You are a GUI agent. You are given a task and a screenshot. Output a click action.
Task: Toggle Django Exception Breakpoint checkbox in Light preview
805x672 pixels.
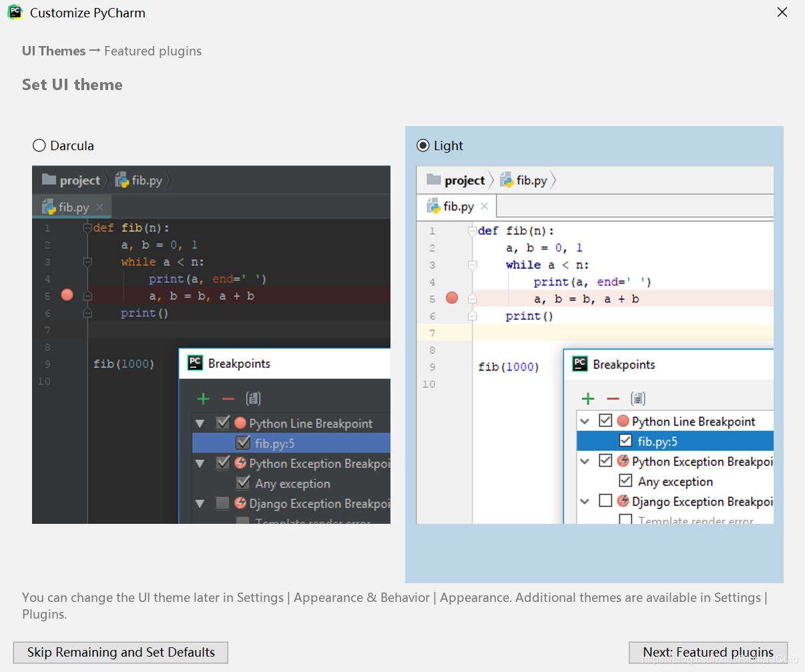605,501
